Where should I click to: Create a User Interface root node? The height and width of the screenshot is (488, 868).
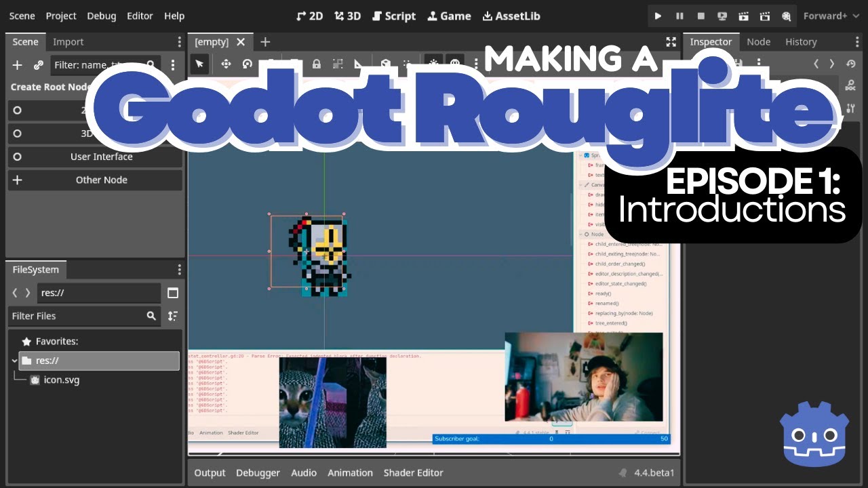(95, 157)
